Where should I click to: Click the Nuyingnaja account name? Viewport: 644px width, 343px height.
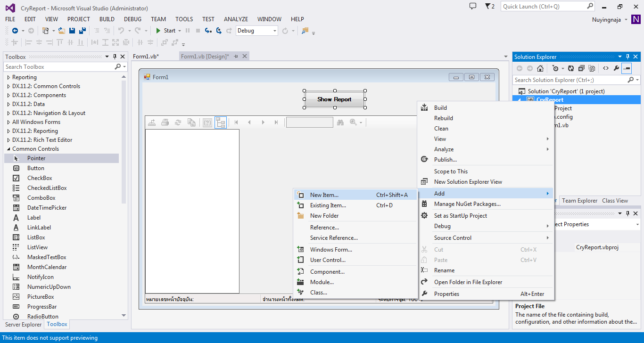pyautogui.click(x=607, y=20)
